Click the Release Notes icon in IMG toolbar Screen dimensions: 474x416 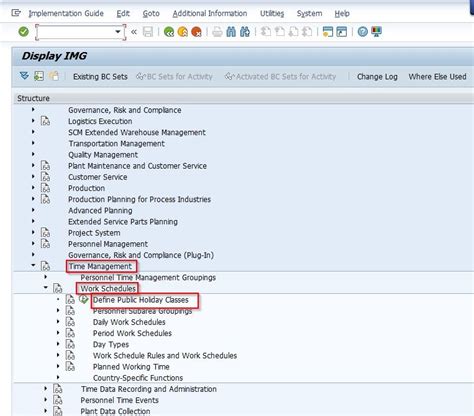point(54,76)
